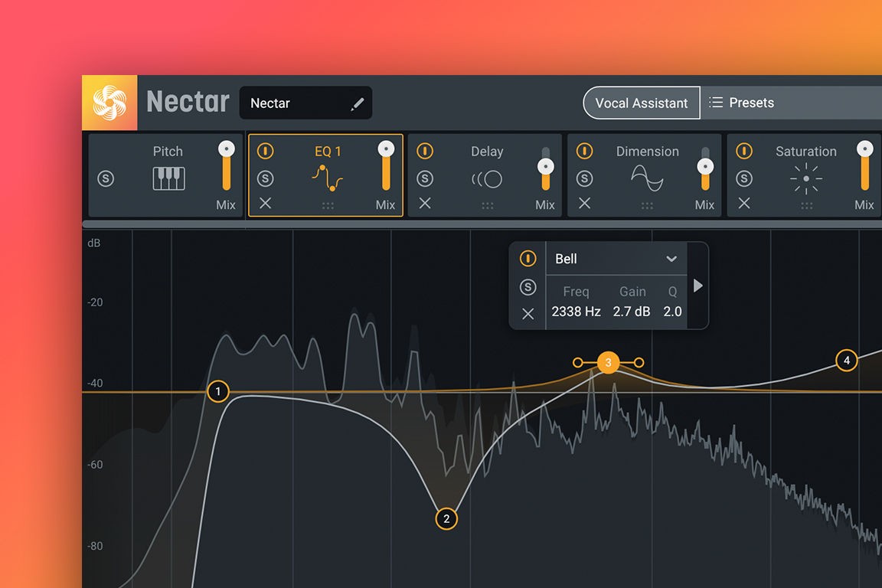Click the Pitch module Mix slider
882x588 pixels.
coord(227,166)
